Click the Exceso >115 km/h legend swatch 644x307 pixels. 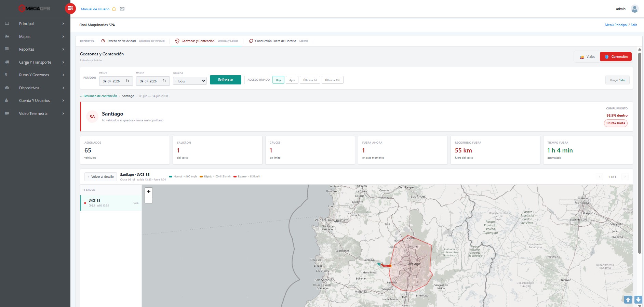pyautogui.click(x=235, y=177)
